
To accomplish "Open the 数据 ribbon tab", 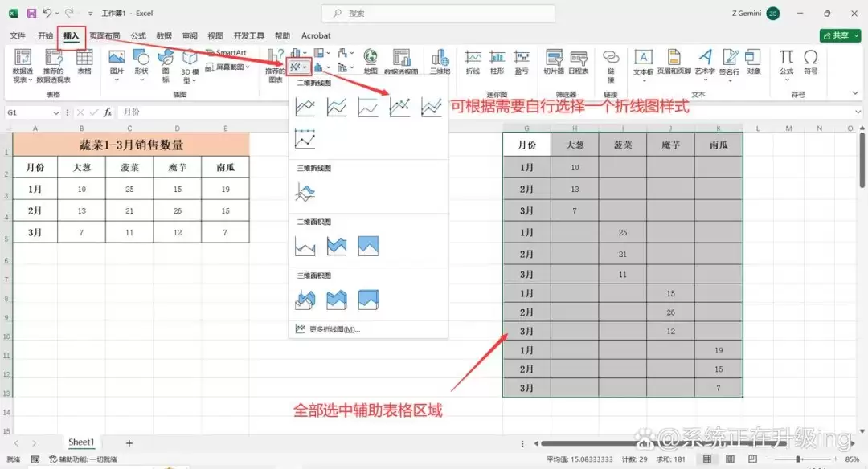I will 164,36.
